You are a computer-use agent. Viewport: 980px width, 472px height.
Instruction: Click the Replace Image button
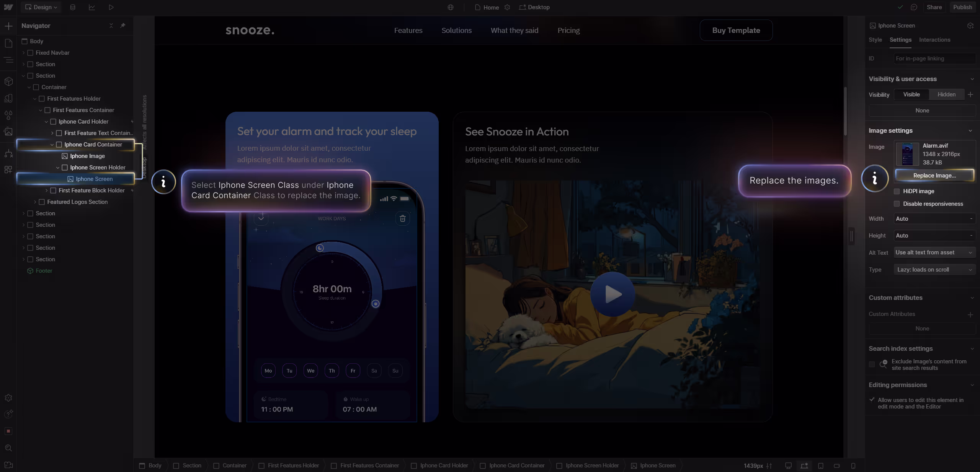click(x=934, y=176)
